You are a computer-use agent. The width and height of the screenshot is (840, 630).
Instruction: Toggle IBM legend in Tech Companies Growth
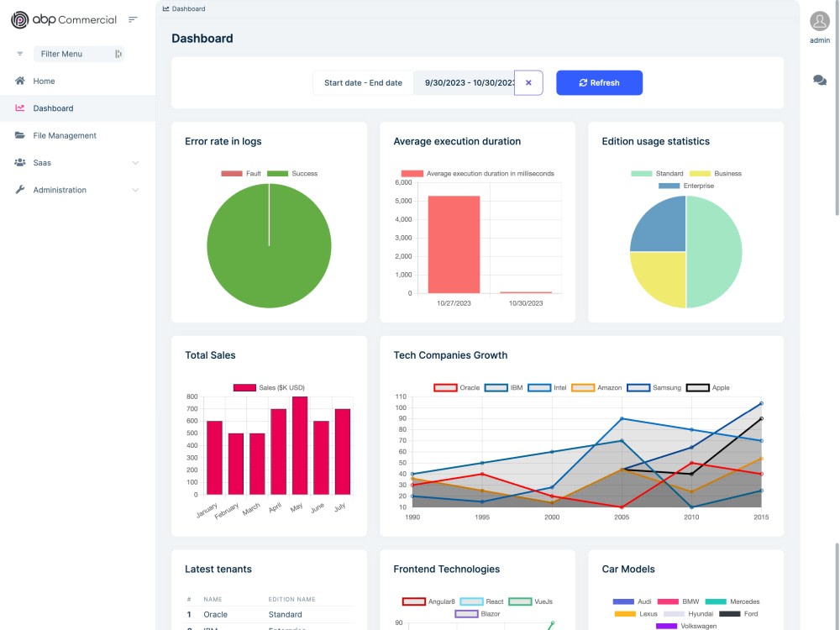coord(503,387)
